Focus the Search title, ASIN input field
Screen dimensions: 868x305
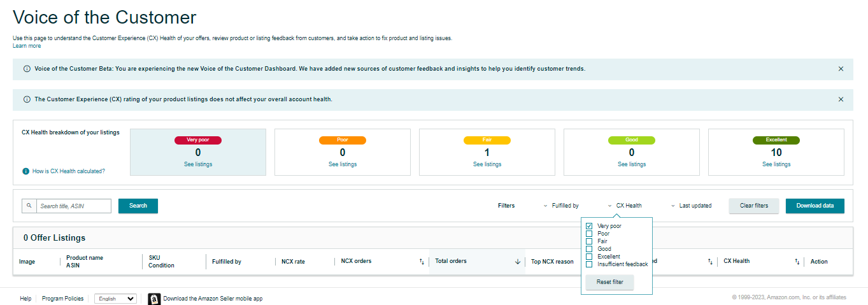[73, 206]
